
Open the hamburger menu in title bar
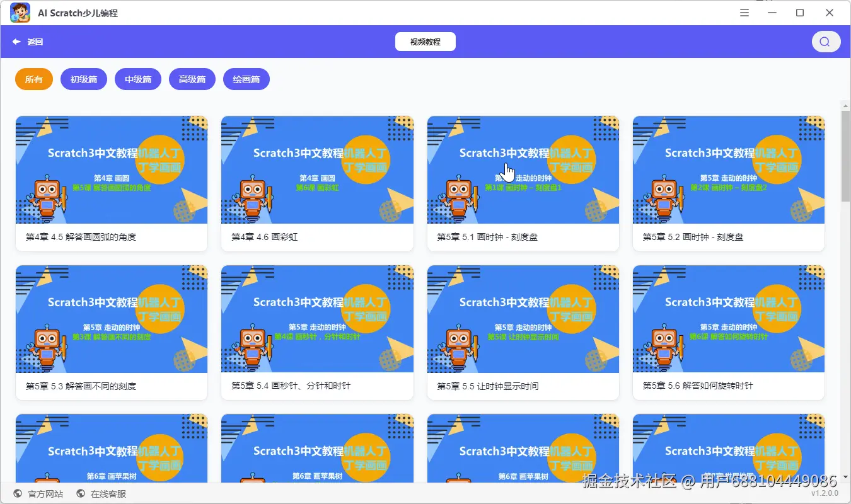click(744, 13)
